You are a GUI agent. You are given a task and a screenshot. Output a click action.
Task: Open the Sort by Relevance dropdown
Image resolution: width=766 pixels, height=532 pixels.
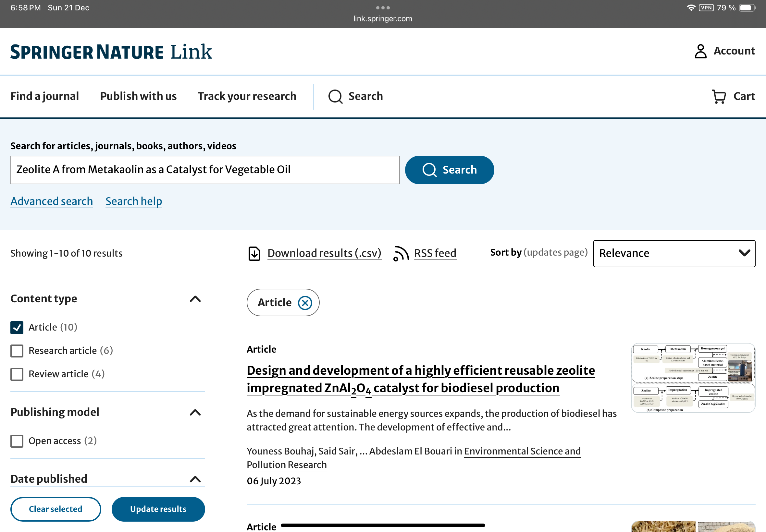pyautogui.click(x=674, y=253)
